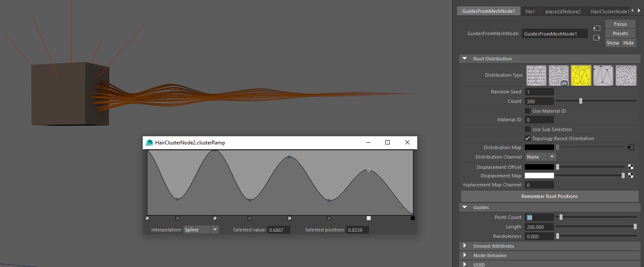The width and height of the screenshot is (644, 267).
Task: Open the place2dTexture2 tab
Action: (563, 12)
